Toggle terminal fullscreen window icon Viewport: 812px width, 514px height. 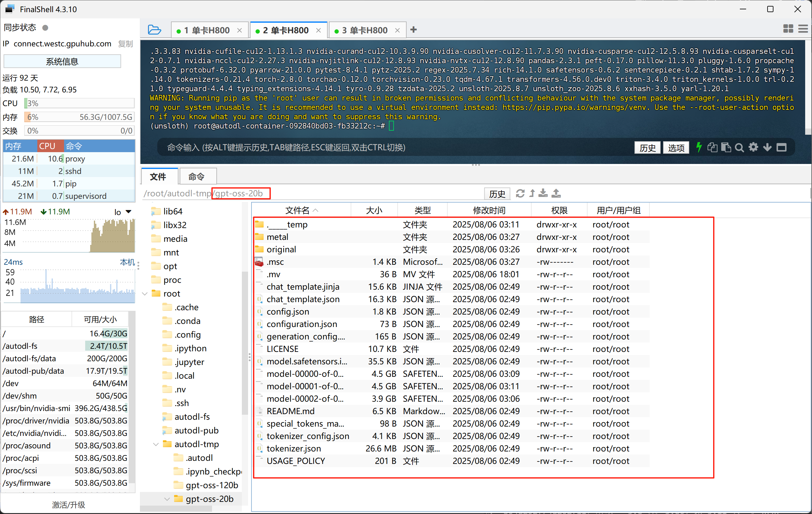coord(781,147)
